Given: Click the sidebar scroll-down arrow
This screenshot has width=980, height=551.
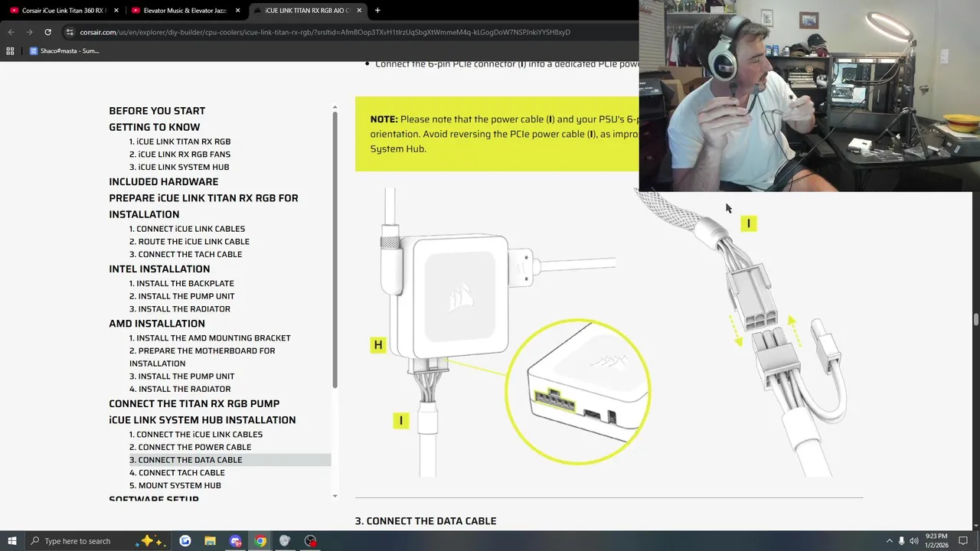Looking at the screenshot, I should (335, 496).
